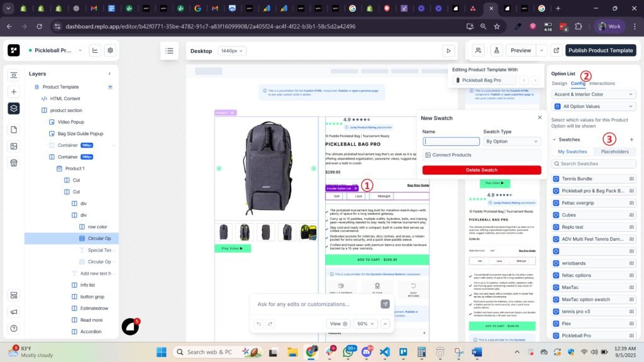Send the AI prompt with arrow icon
The image size is (644, 362).
385,304
